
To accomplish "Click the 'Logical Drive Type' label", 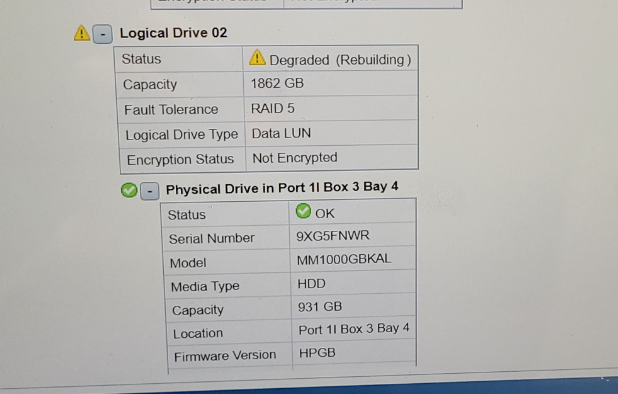I will point(182,135).
